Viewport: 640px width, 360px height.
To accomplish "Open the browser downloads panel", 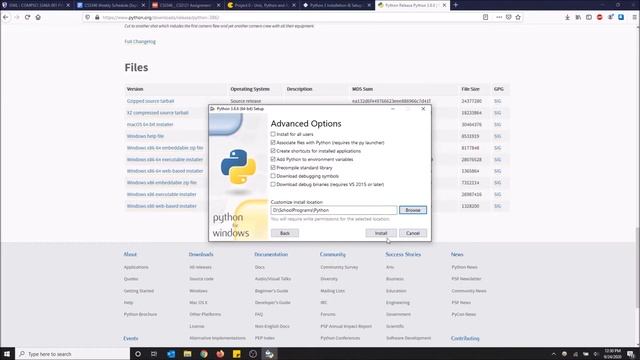I will tap(567, 17).
